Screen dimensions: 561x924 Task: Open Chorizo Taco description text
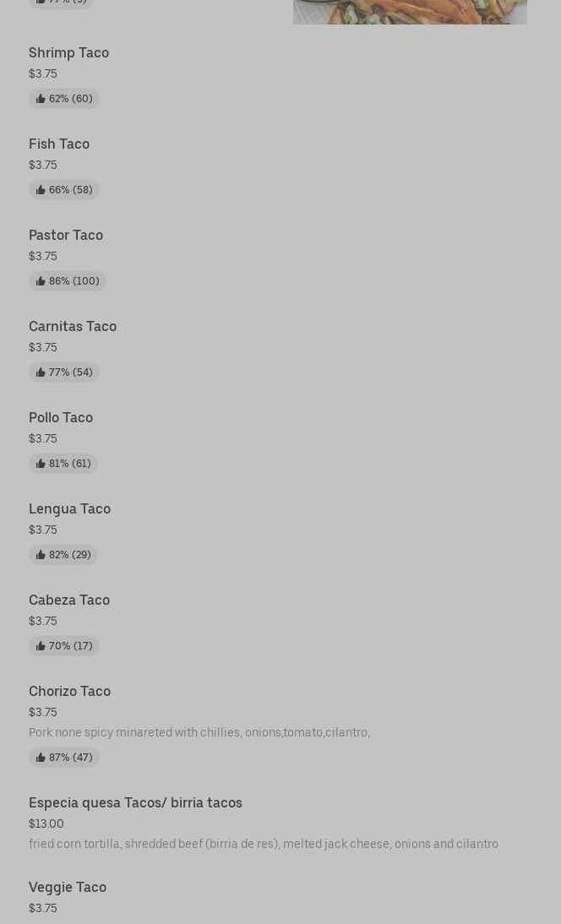point(199,732)
